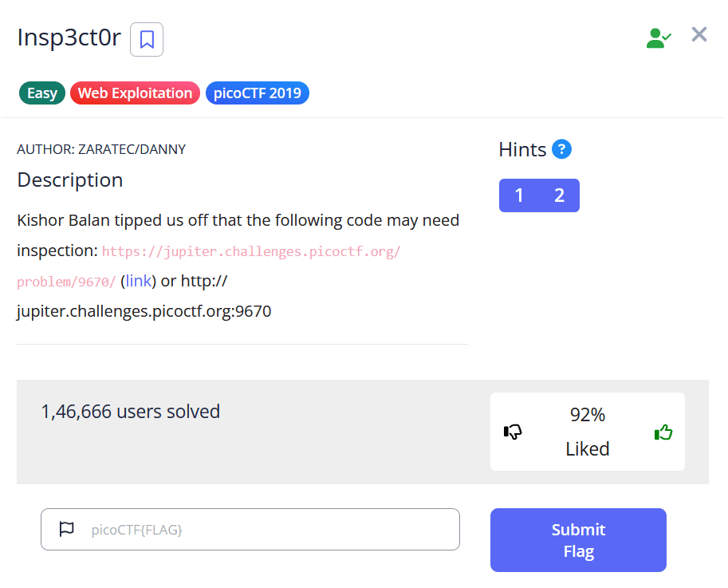Click the Insp3ct0r challenge title
This screenshot has height=588, width=728.
69,37
